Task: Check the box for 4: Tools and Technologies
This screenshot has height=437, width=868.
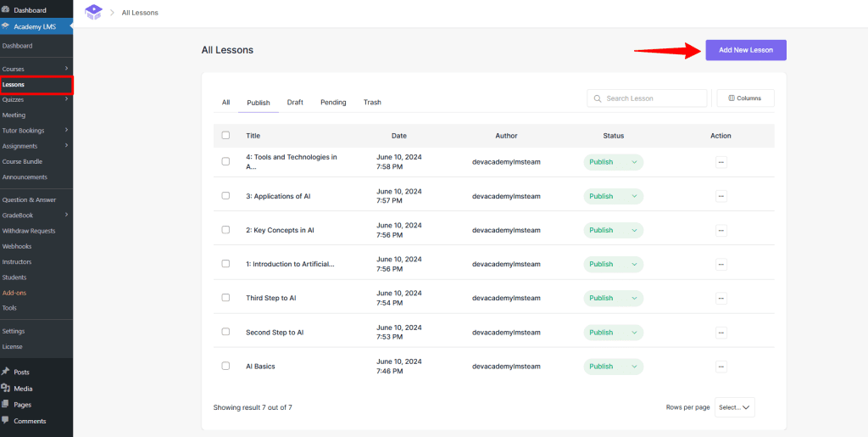Action: (x=225, y=161)
